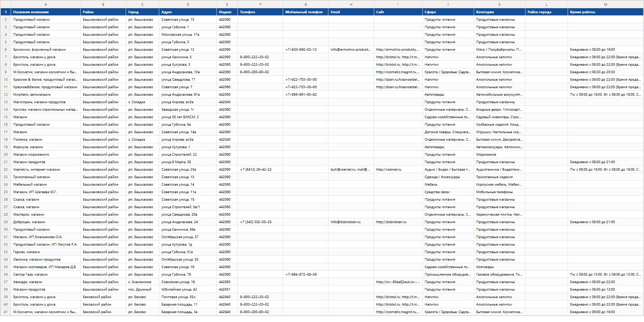This screenshot has width=644, height=322.
Task: Select cell 'Сектор Газа, магазин'
Action: click(46, 275)
